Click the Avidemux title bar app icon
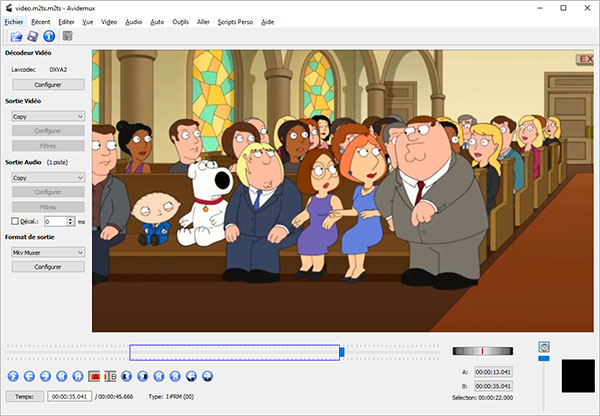Screen dimensions: 600x416 pyautogui.click(x=8, y=8)
